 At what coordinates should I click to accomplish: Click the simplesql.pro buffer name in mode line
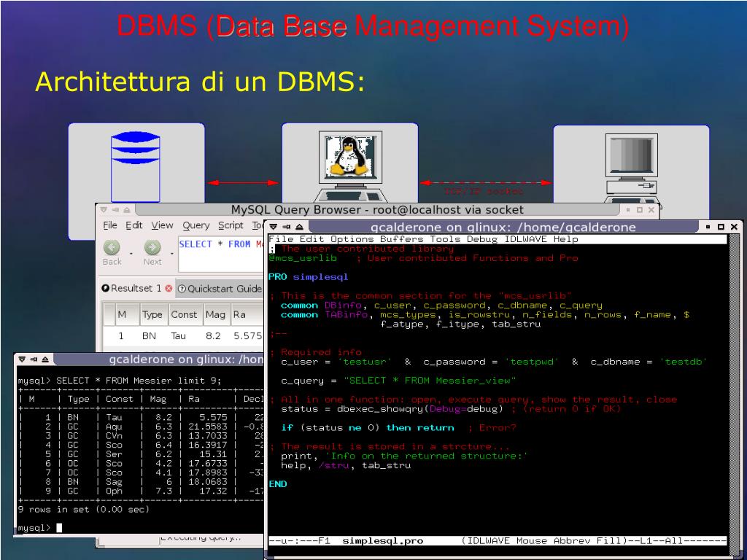click(x=382, y=541)
